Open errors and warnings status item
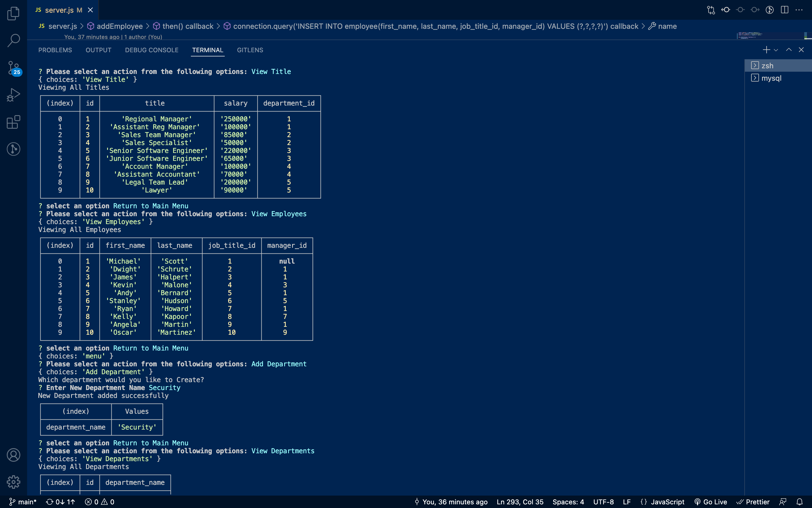Image resolution: width=812 pixels, height=508 pixels. pyautogui.click(x=100, y=502)
